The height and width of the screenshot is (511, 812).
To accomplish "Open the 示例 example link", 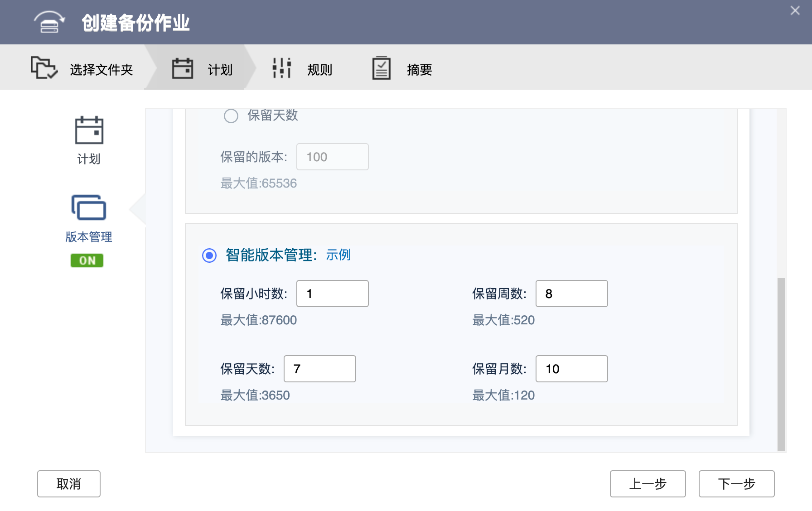I will coord(339,255).
